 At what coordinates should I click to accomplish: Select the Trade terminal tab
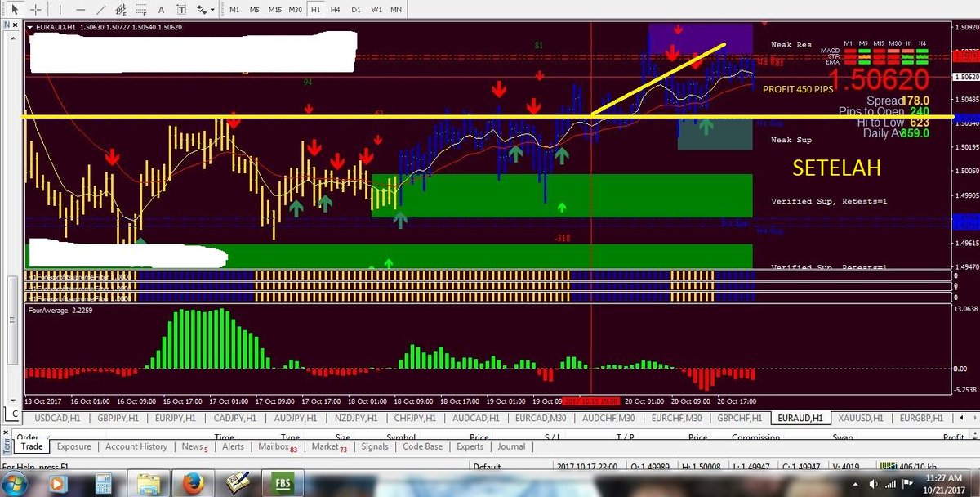[32, 446]
